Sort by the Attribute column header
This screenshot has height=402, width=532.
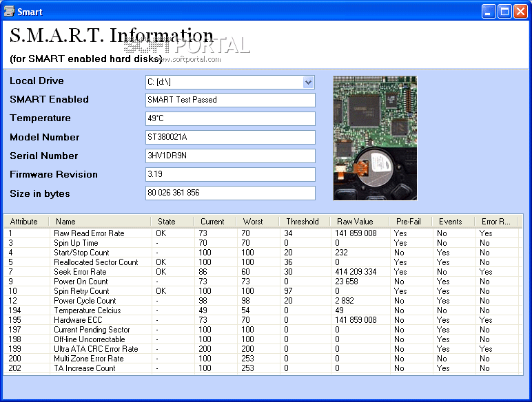click(24, 222)
